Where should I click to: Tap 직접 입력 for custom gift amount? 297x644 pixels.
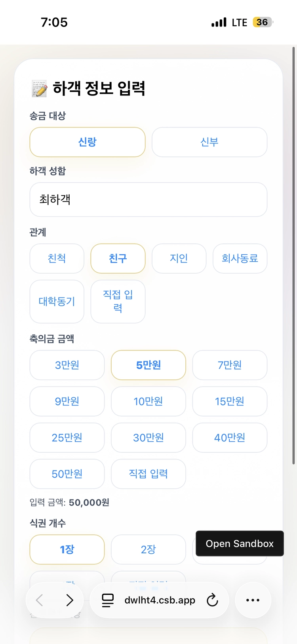[148, 474]
